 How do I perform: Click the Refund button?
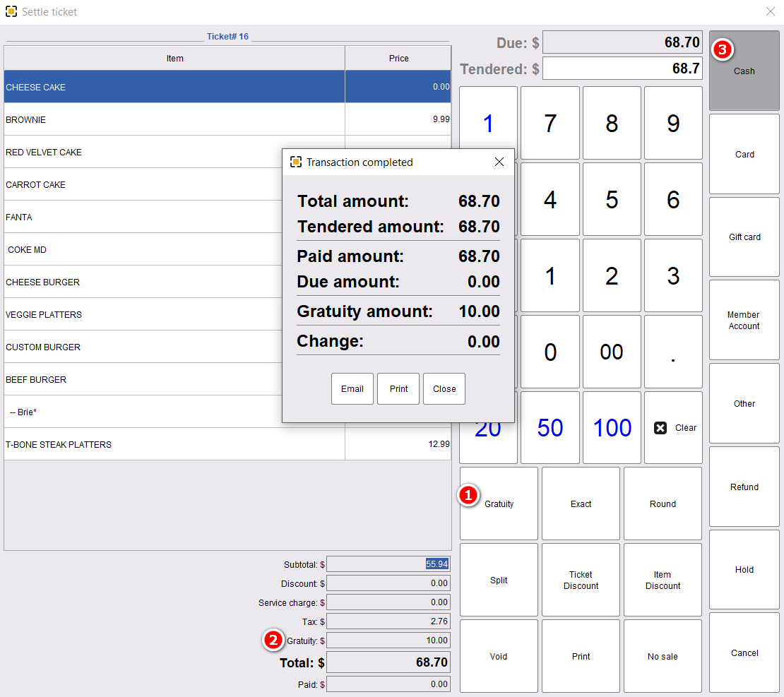[x=744, y=487]
